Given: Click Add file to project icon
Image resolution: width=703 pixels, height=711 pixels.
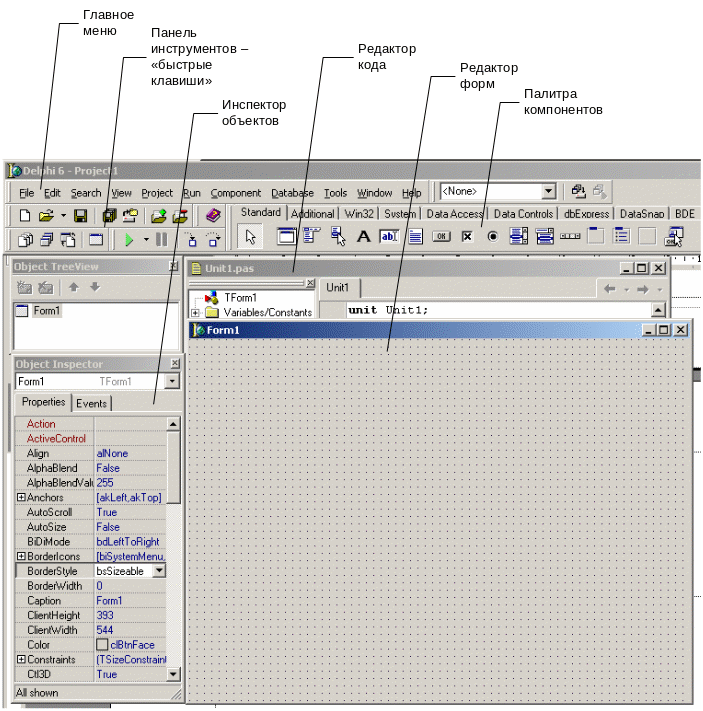Looking at the screenshot, I should (x=159, y=216).
